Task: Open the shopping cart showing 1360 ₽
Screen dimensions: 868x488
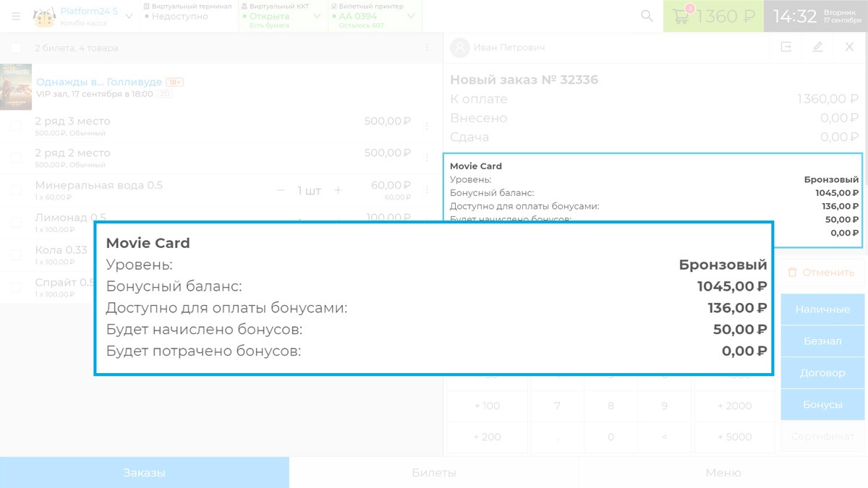Action: tap(713, 16)
